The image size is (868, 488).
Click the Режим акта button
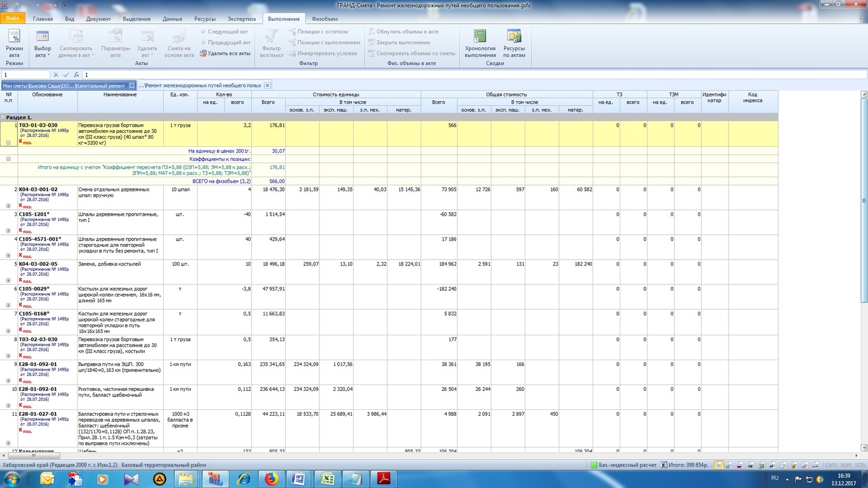[x=14, y=44]
